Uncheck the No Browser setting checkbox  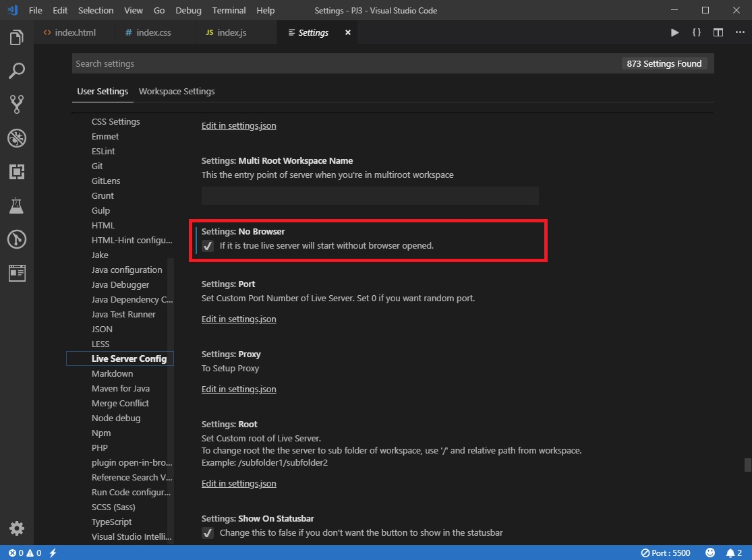click(x=208, y=246)
